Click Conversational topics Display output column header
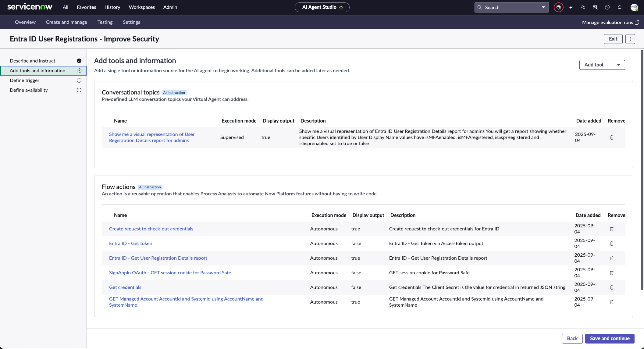644x349 pixels. click(x=278, y=121)
